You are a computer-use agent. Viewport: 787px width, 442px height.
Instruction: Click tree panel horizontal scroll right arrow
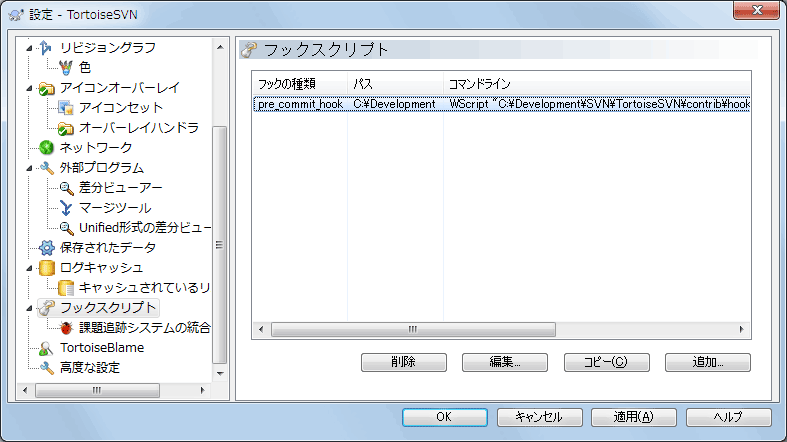click(x=202, y=390)
